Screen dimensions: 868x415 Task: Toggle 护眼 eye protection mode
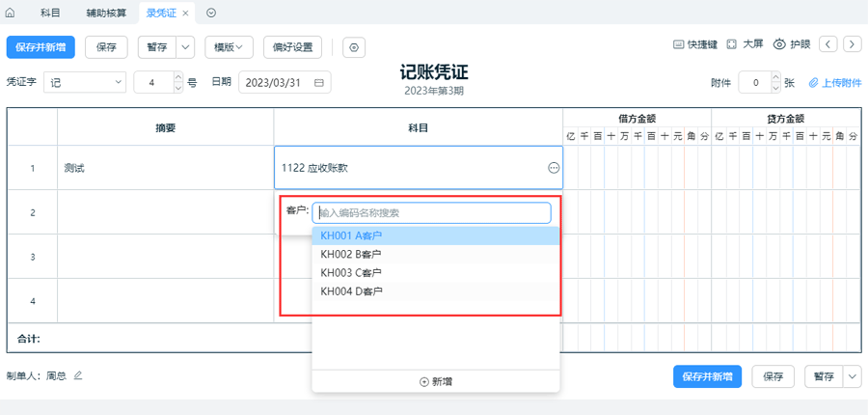pos(792,44)
